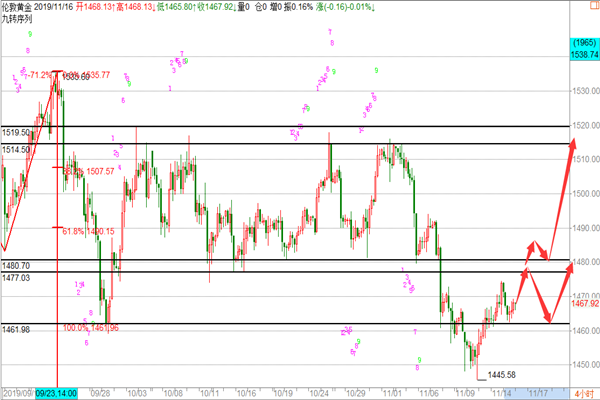600x400 pixels.
Task: Click the amplitude 振0.16% value
Action: 298,7
